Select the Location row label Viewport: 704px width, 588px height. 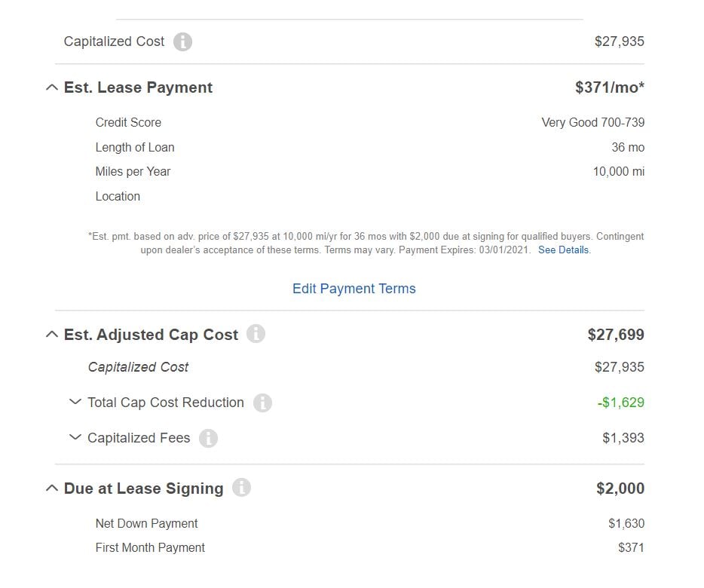tap(118, 196)
